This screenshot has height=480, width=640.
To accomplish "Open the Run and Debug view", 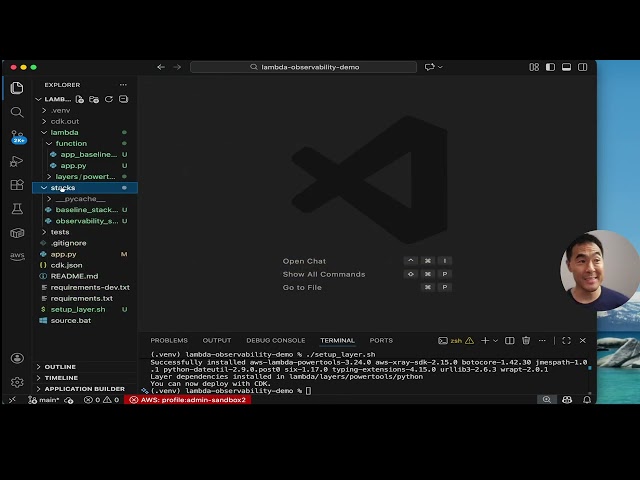I will [17, 161].
